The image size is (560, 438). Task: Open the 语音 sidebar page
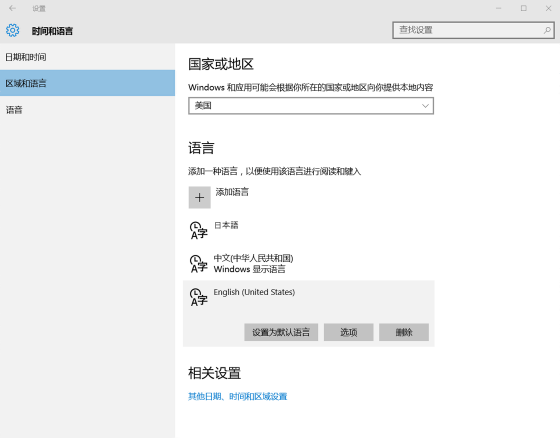[x=88, y=110]
